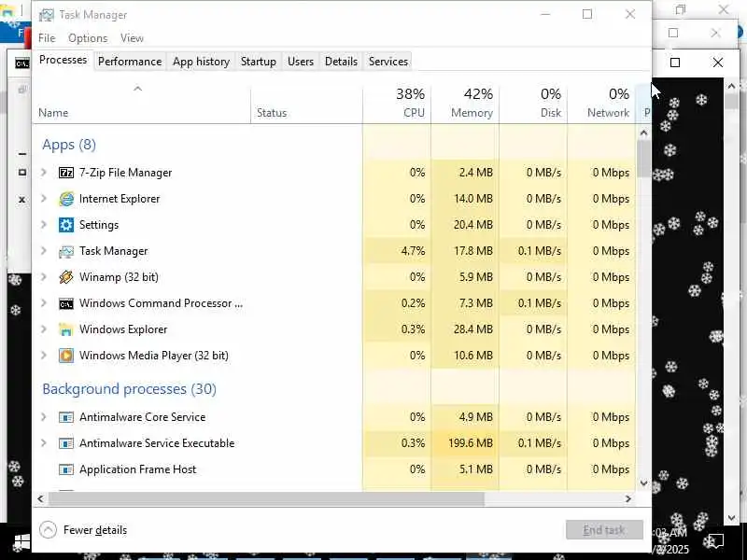Click the process list scroll up arrow

coord(643,133)
